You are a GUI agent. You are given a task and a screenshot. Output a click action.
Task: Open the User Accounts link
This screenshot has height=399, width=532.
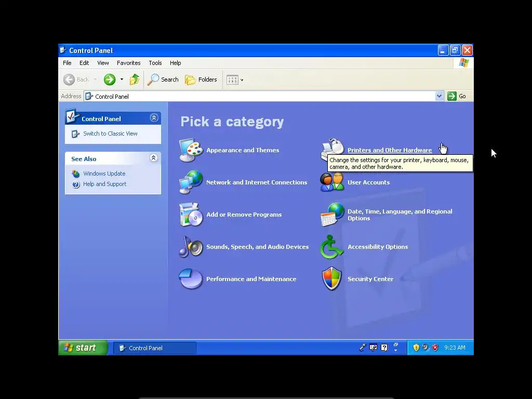[368, 182]
